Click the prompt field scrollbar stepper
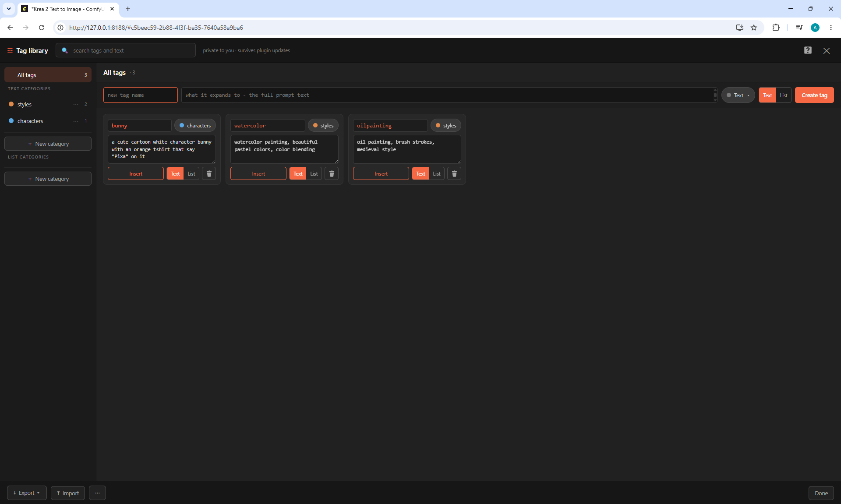The width and height of the screenshot is (841, 504). click(x=715, y=95)
